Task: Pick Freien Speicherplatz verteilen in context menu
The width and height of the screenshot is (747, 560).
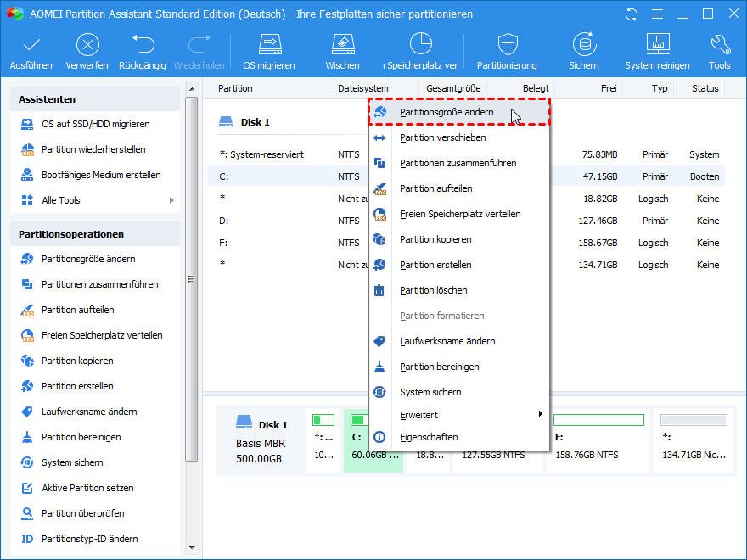Action: pyautogui.click(x=459, y=215)
